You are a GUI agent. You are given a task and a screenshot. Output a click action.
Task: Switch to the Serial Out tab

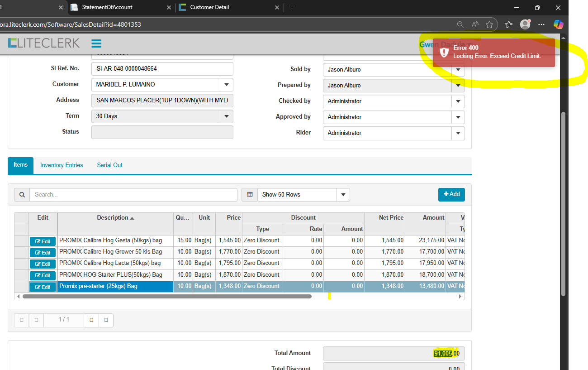coord(109,165)
